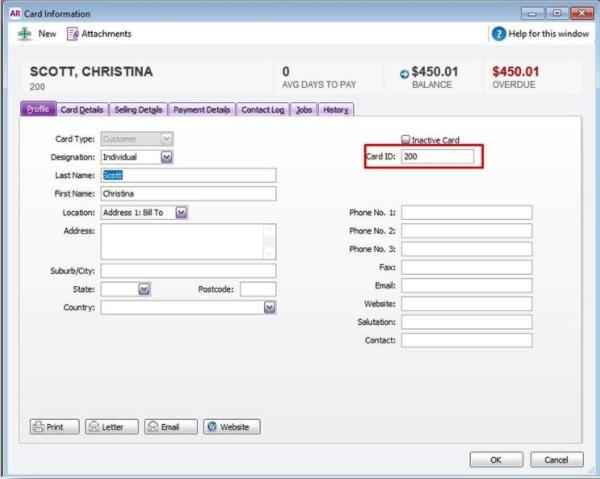Expand the State dropdown

tap(144, 289)
